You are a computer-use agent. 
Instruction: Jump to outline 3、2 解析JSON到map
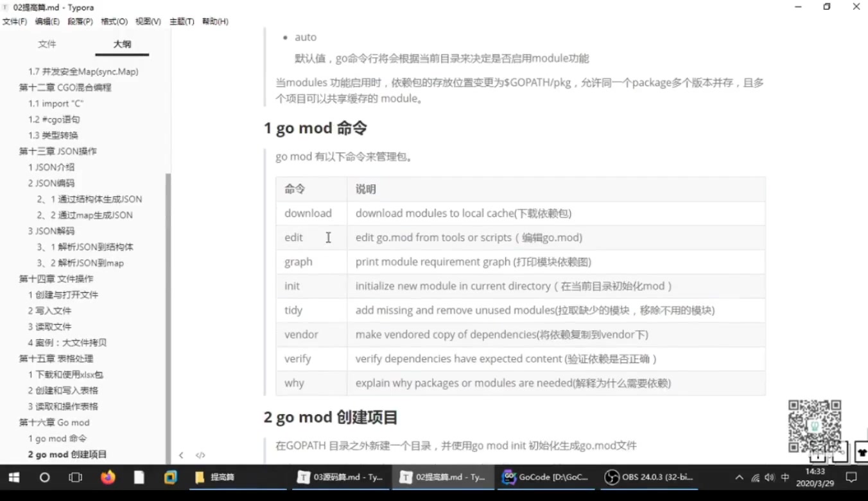click(x=81, y=263)
